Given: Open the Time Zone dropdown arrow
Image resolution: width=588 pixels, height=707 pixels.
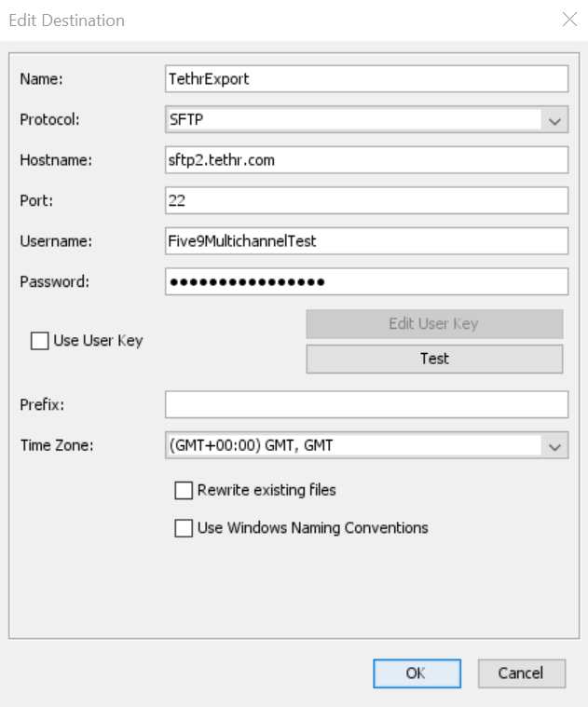Looking at the screenshot, I should pos(554,446).
